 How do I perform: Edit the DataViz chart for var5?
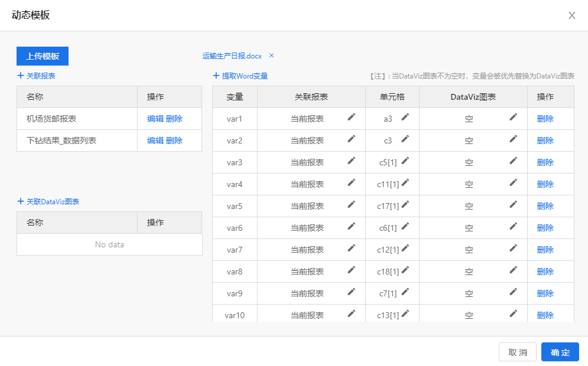[x=514, y=204]
